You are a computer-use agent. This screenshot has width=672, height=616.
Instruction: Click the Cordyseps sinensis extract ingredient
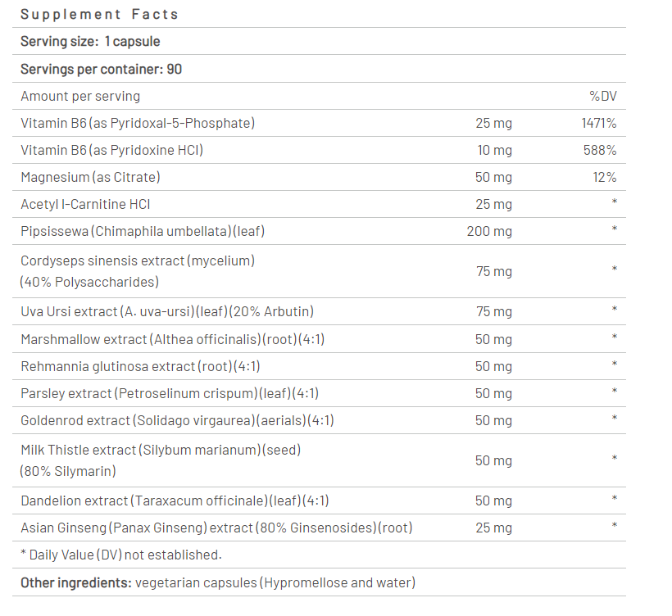[138, 261]
